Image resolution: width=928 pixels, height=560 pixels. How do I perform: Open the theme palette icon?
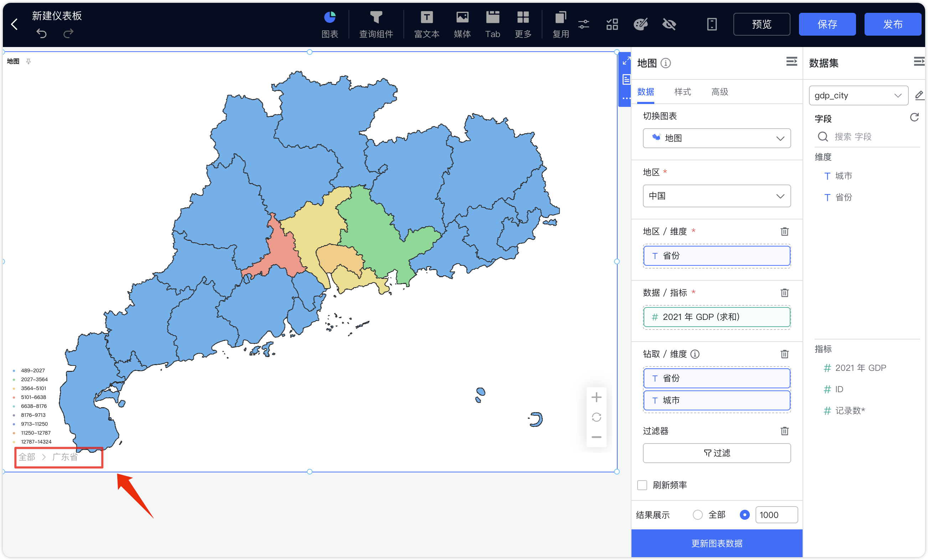click(x=640, y=25)
